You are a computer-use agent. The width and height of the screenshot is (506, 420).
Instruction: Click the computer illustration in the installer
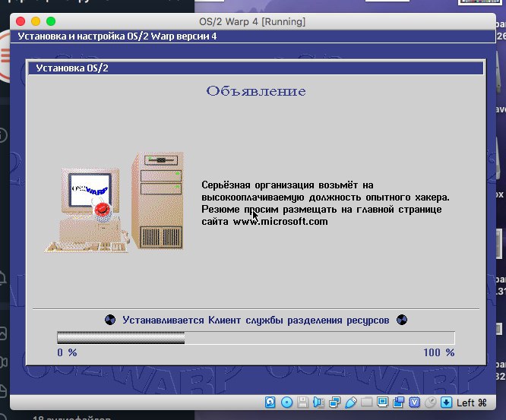[x=114, y=202]
